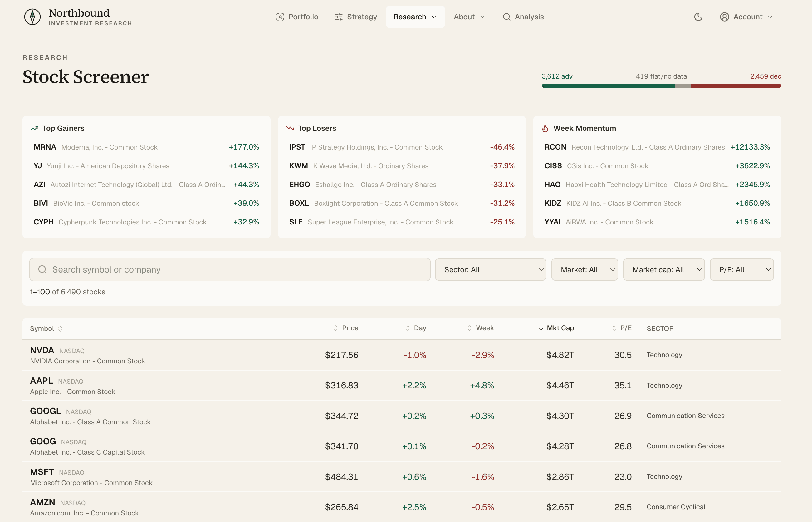Click the Analysis magnifier icon in nav
The width and height of the screenshot is (812, 522).
point(506,17)
